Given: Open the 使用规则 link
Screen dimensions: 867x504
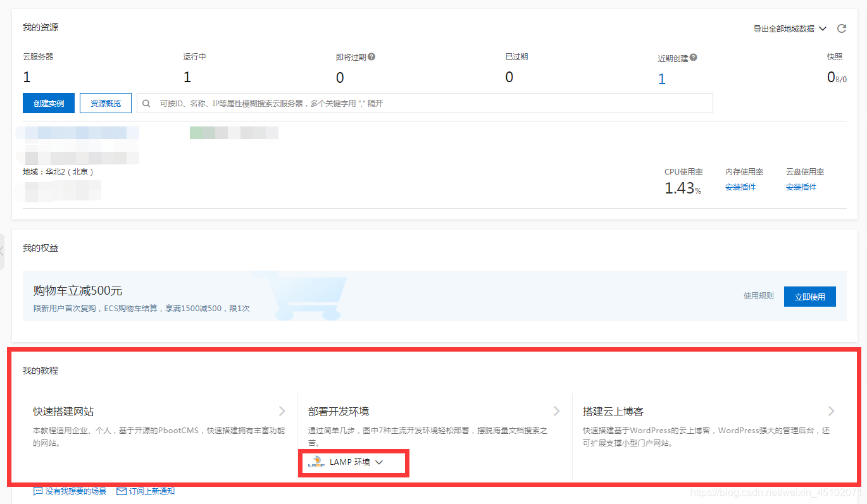Looking at the screenshot, I should coord(758,295).
